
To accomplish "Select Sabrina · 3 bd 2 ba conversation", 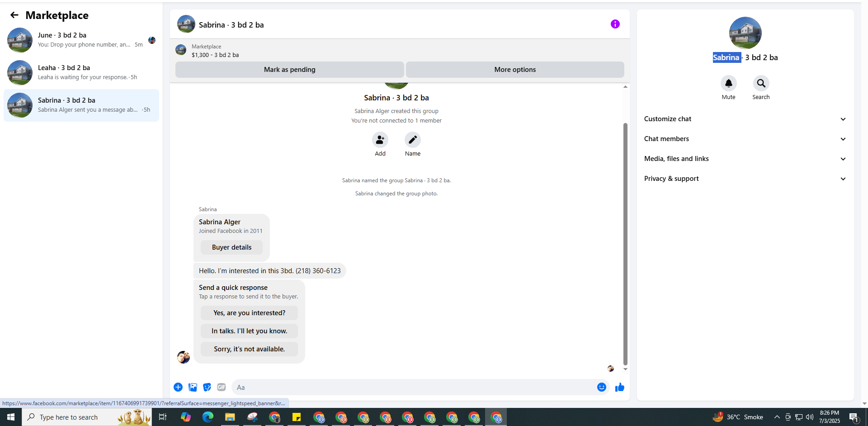I will click(x=81, y=105).
